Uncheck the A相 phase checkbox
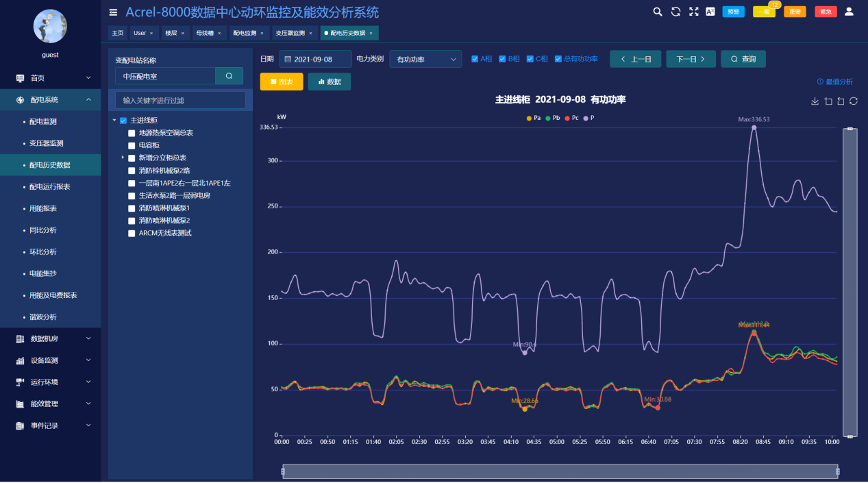The image size is (868, 483). [x=473, y=59]
